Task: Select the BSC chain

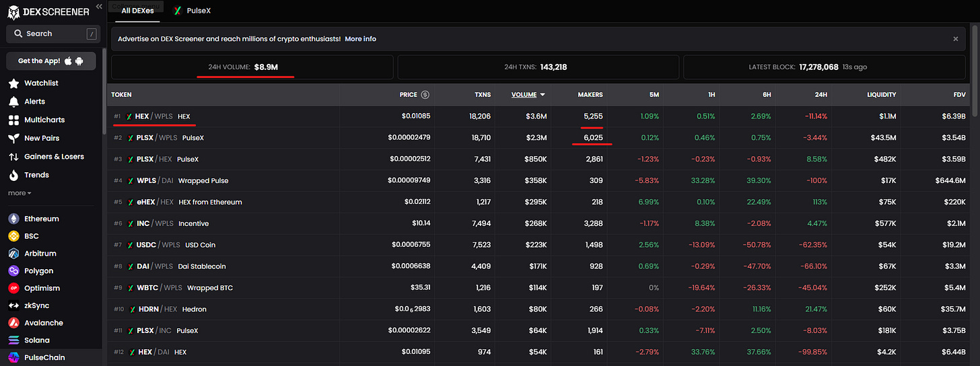Action: 32,236
